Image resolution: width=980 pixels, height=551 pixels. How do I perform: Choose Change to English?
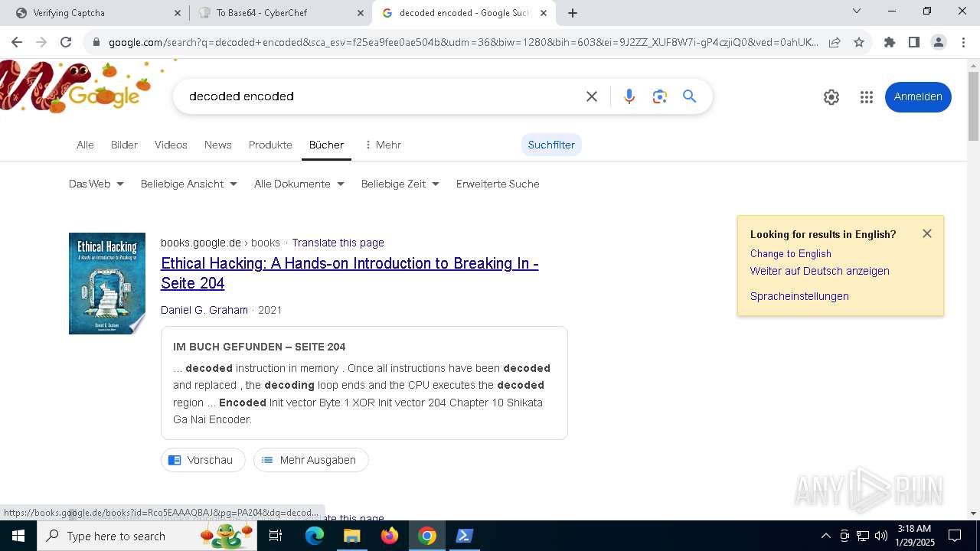[x=791, y=253]
